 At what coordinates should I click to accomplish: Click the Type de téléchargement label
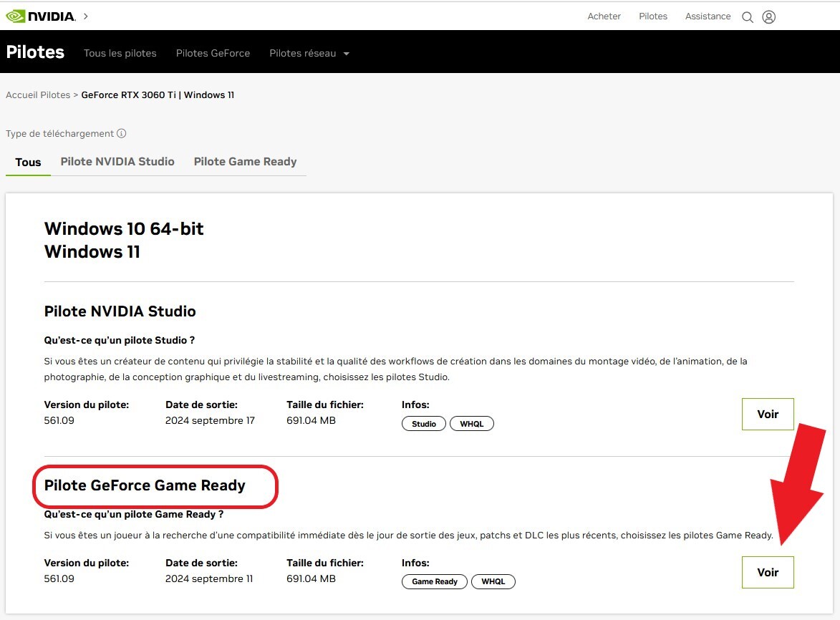[60, 133]
